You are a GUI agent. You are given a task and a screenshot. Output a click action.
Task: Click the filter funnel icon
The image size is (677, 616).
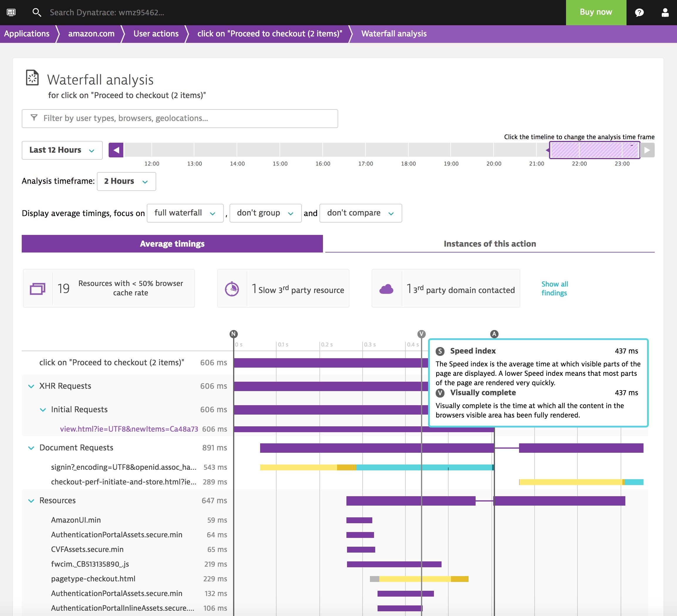click(34, 117)
